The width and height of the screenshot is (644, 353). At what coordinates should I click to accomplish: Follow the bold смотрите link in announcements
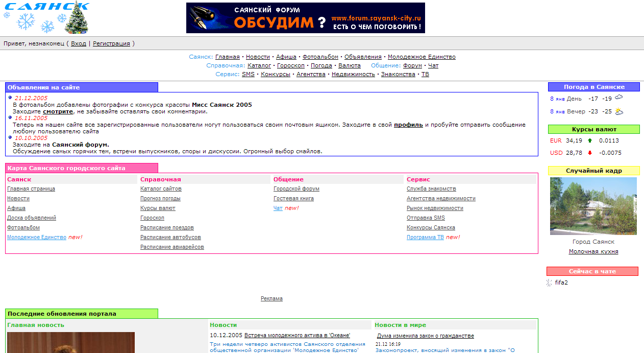(x=58, y=111)
